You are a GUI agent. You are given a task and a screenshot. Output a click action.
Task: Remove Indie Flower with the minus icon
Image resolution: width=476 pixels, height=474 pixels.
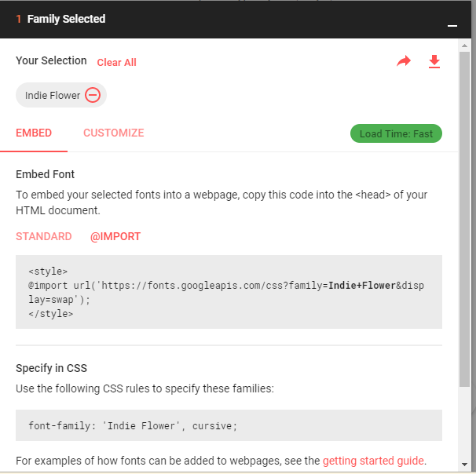pyautogui.click(x=93, y=96)
